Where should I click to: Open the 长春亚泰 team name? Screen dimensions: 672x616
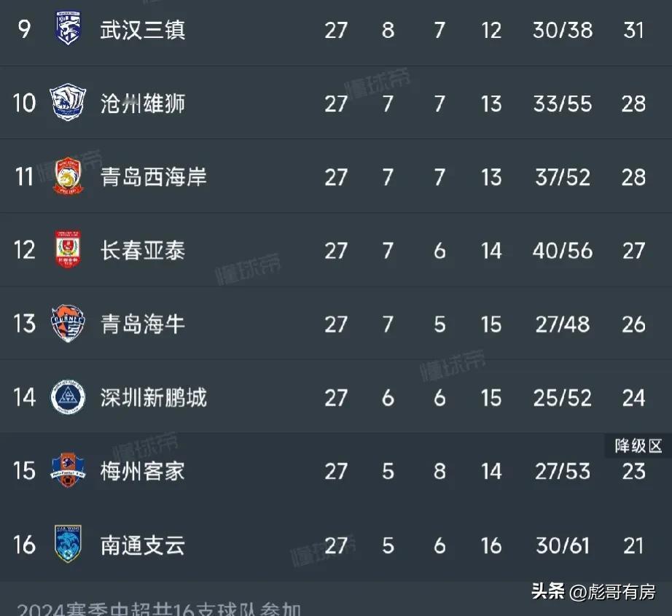(143, 250)
